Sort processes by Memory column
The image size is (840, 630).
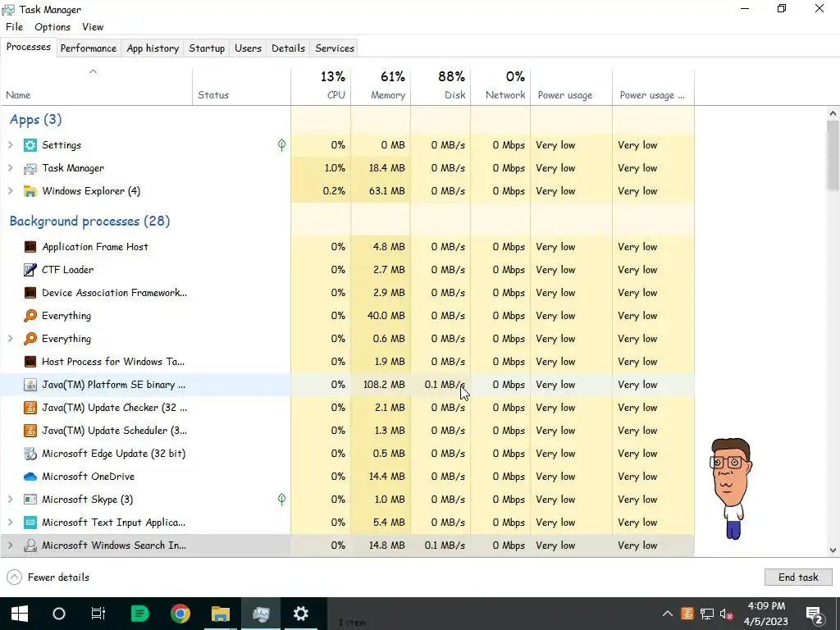click(381, 86)
